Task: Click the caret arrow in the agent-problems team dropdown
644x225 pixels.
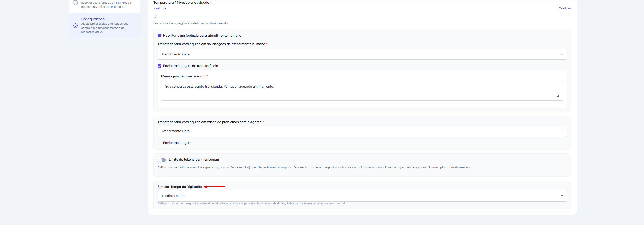Action: pyautogui.click(x=562, y=131)
